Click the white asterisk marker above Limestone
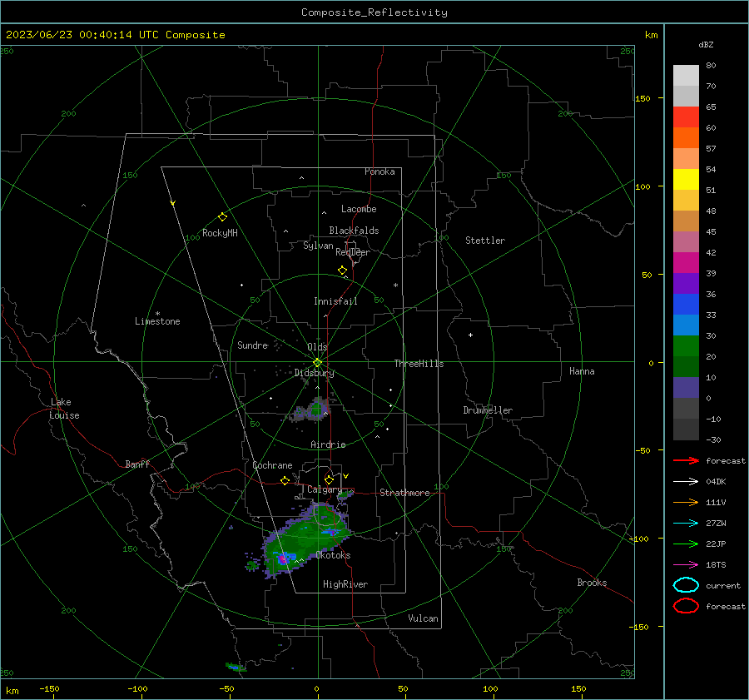 tap(157, 314)
